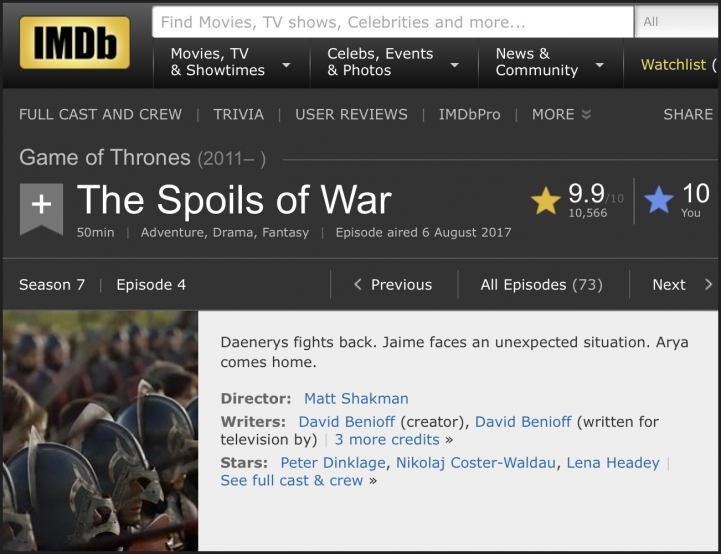Open the search category 'All' selector
Screen dimensions: 721x554
click(677, 22)
